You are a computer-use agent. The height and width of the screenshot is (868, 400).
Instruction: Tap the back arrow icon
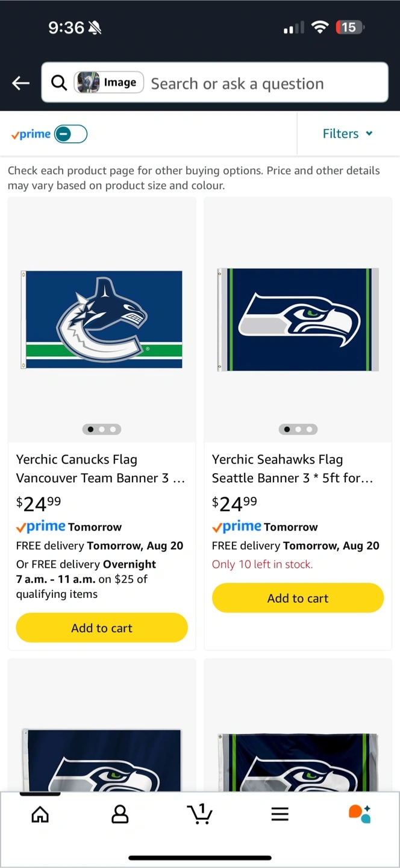(21, 83)
